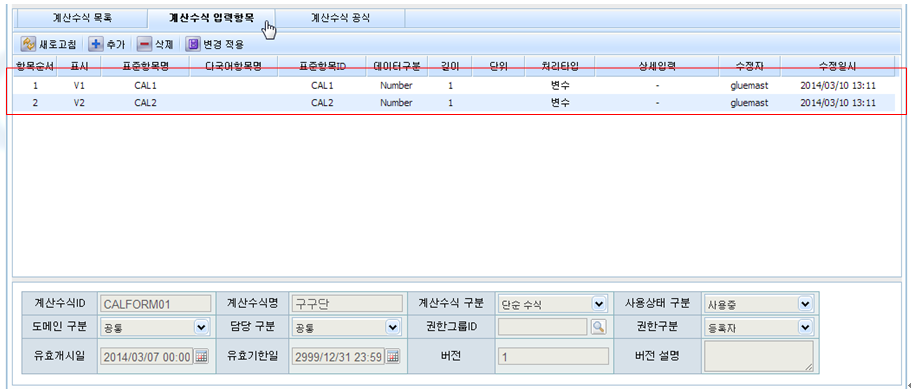Image resolution: width=911 pixels, height=391 pixels.
Task: Open the 유효기한일 calendar picker icon
Action: [x=393, y=356]
